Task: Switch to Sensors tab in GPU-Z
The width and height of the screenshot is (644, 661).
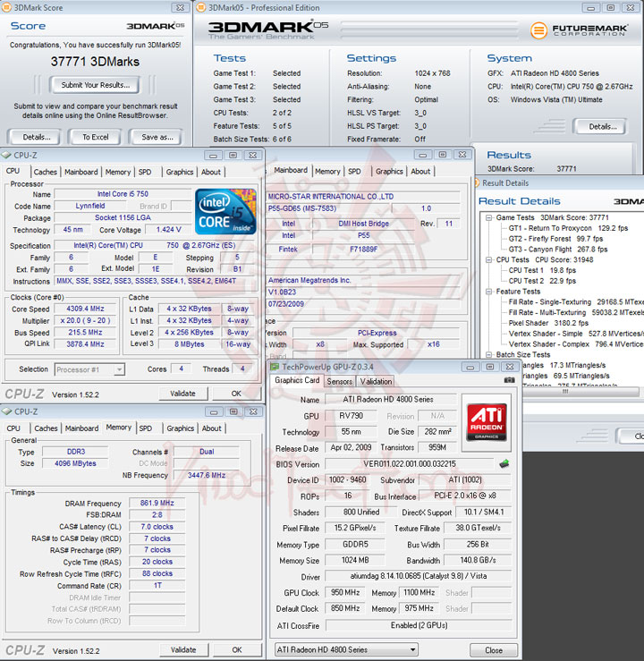Action: [339, 382]
